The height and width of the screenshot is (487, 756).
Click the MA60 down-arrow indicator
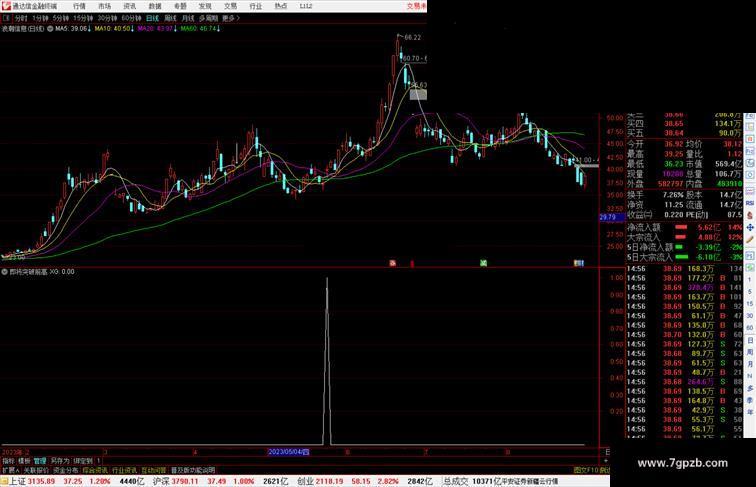(218, 29)
